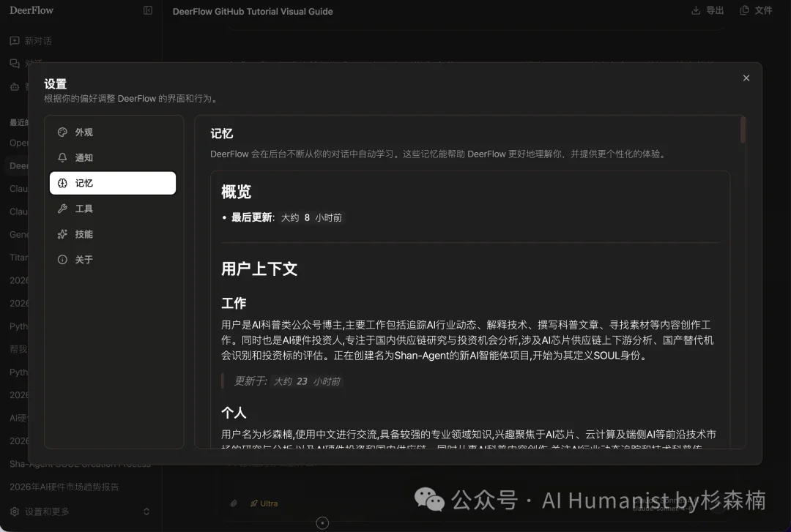791x532 pixels.
Task: Click the 通知 notification bell icon
Action: tap(63, 157)
